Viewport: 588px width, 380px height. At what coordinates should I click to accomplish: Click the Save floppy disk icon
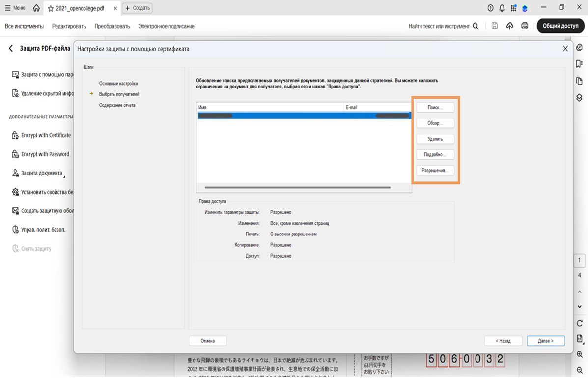[x=495, y=26]
